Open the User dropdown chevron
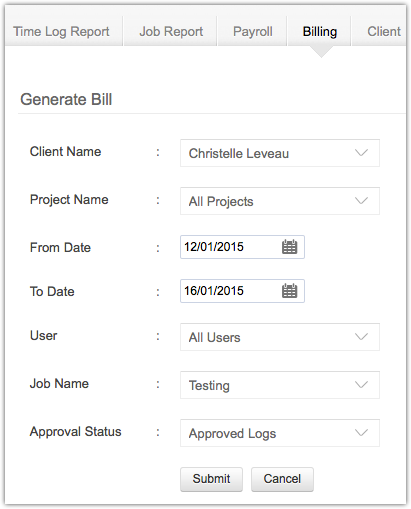Screen dimensions: 411x509 [361, 337]
